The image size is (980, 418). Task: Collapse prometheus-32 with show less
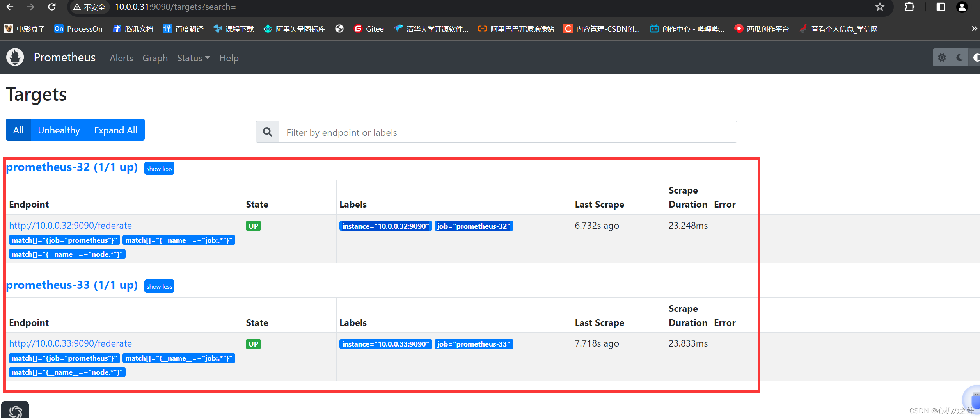(x=159, y=169)
